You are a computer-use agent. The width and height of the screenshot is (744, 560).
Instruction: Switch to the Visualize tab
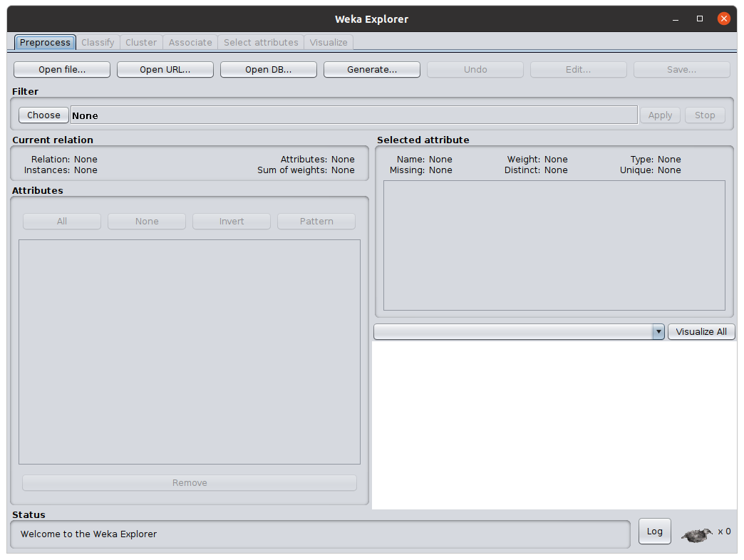point(329,42)
